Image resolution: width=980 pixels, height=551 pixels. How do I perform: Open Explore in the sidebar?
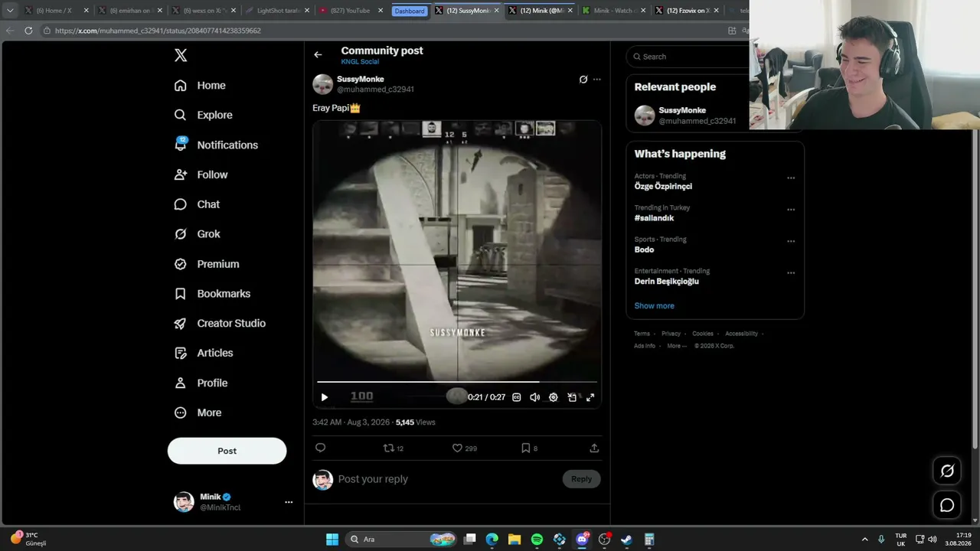point(203,115)
